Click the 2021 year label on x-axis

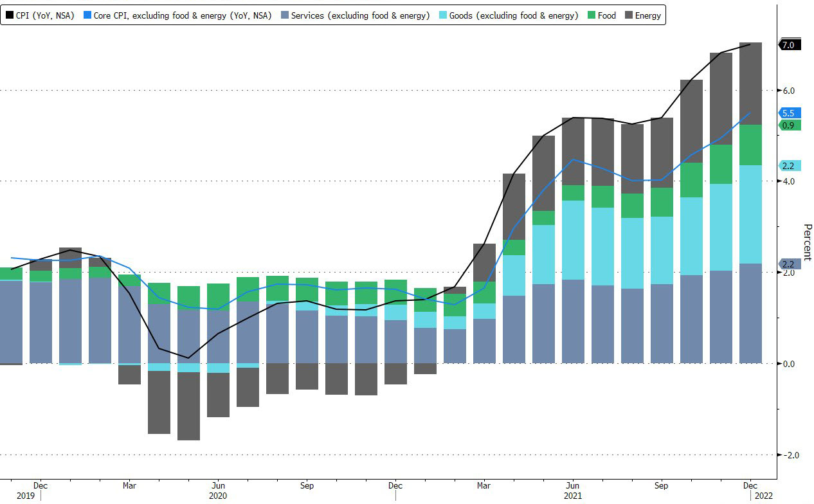(x=572, y=496)
